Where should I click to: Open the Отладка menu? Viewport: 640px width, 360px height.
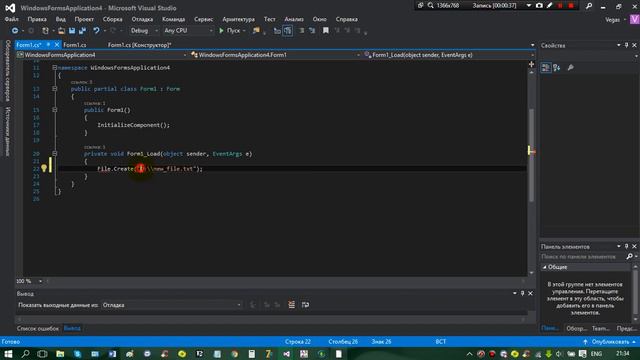[x=142, y=19]
